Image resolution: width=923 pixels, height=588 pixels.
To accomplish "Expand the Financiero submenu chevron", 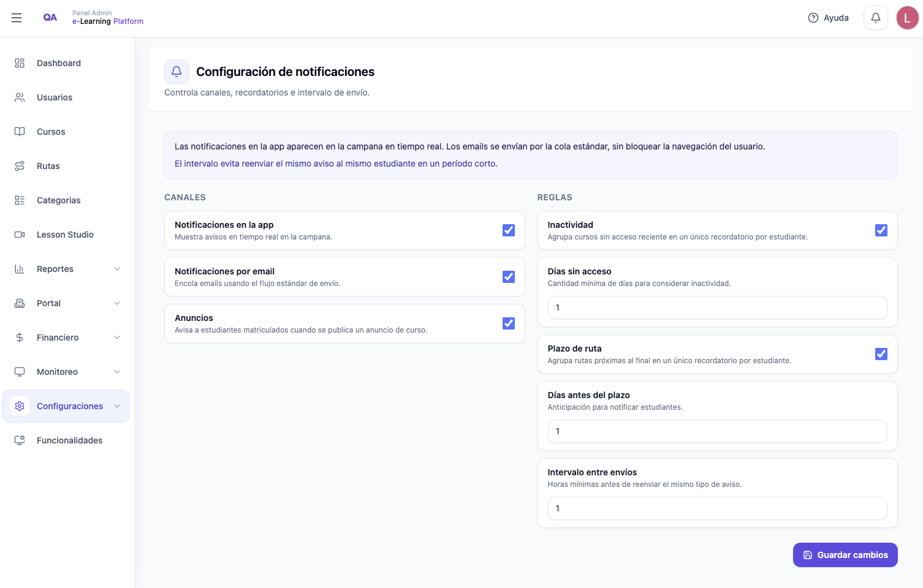I will (x=117, y=337).
